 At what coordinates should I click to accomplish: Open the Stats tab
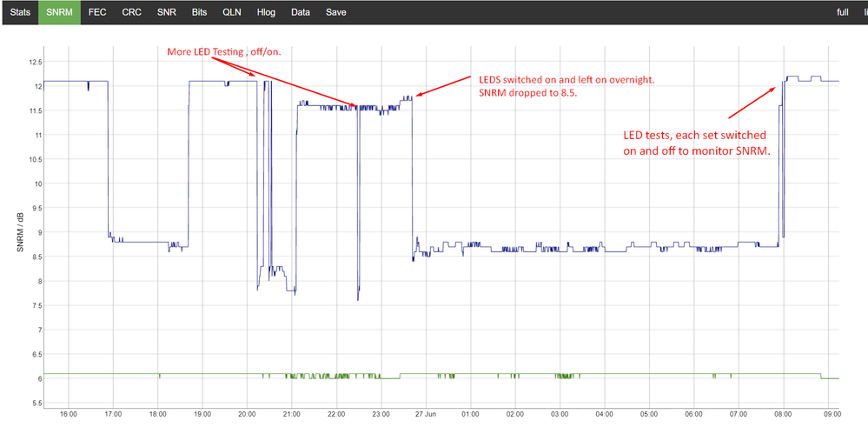(x=19, y=12)
